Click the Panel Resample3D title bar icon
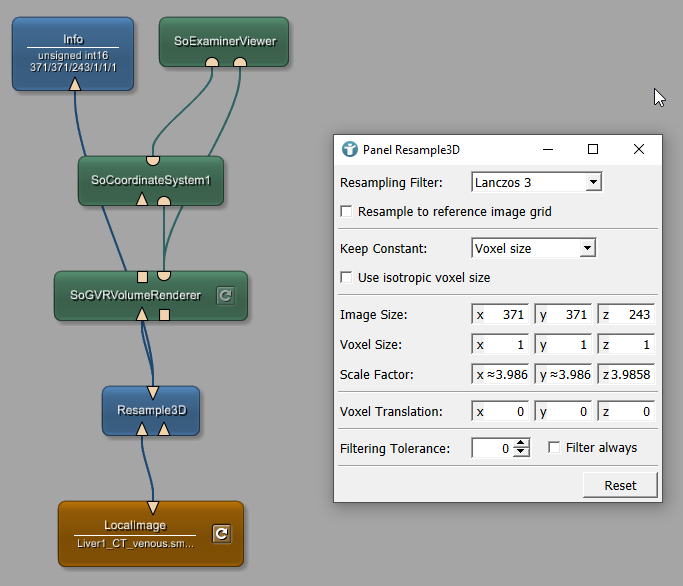 [349, 149]
